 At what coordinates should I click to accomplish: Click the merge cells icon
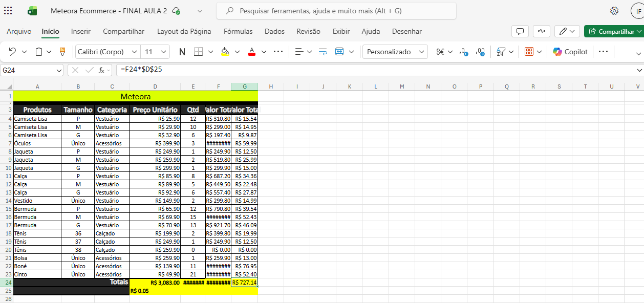[x=339, y=52]
